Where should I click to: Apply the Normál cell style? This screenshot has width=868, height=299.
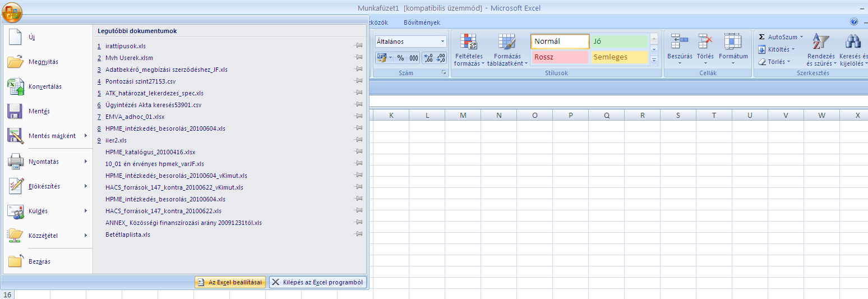point(560,42)
